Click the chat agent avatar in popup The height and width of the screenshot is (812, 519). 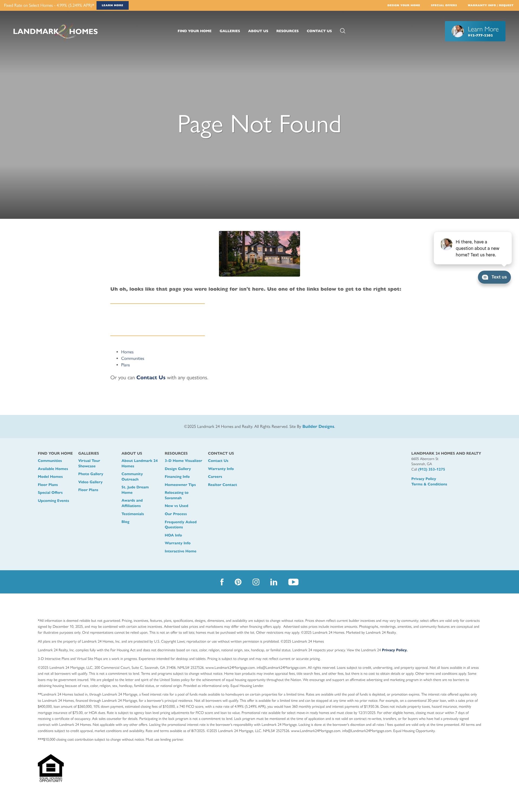447,244
